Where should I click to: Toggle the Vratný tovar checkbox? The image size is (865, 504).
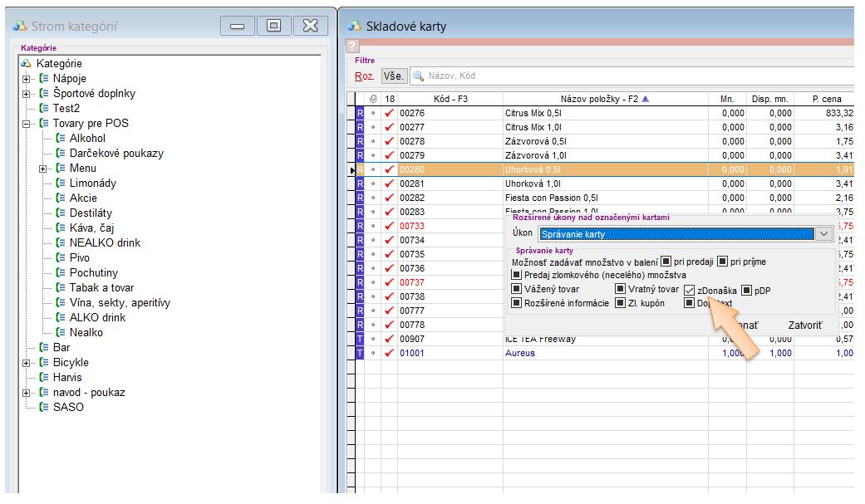(x=620, y=290)
